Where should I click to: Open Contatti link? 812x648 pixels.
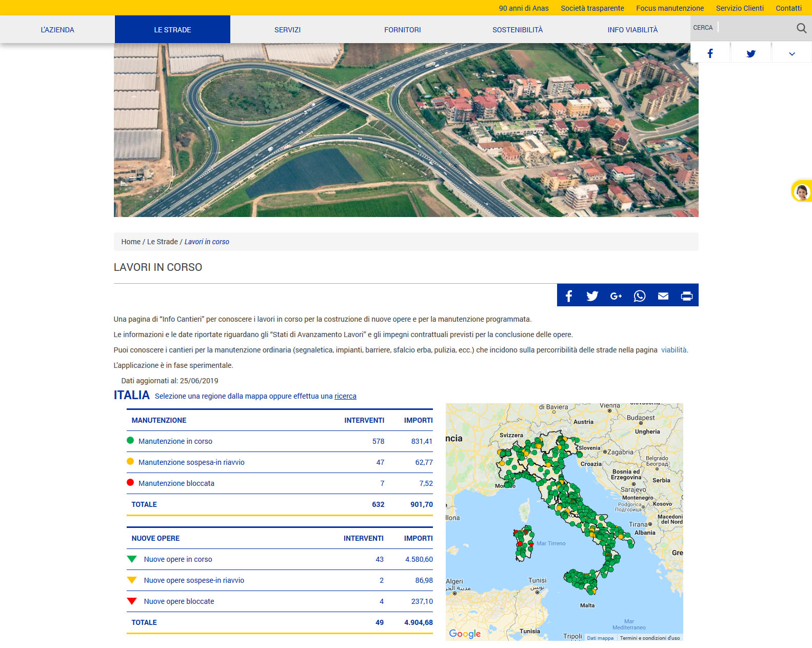tap(788, 8)
